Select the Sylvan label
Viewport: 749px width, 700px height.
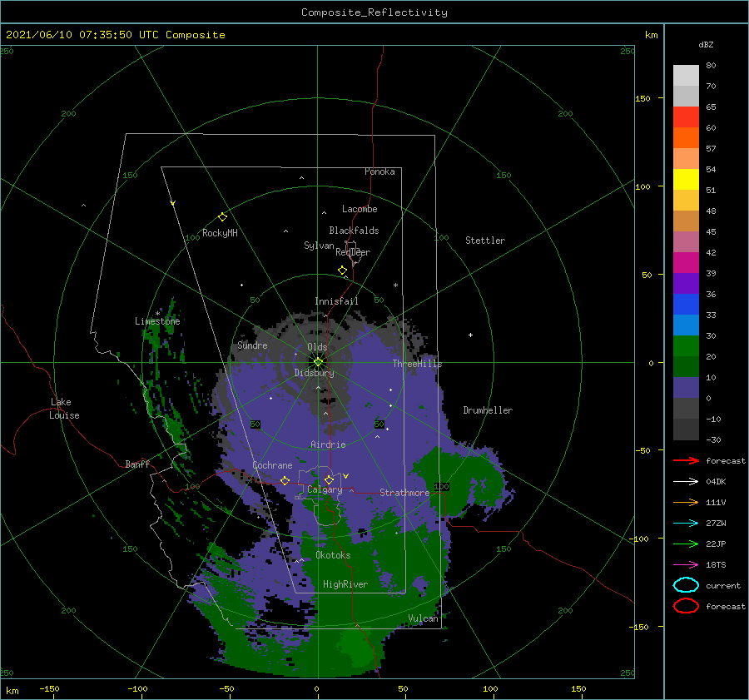tap(319, 246)
